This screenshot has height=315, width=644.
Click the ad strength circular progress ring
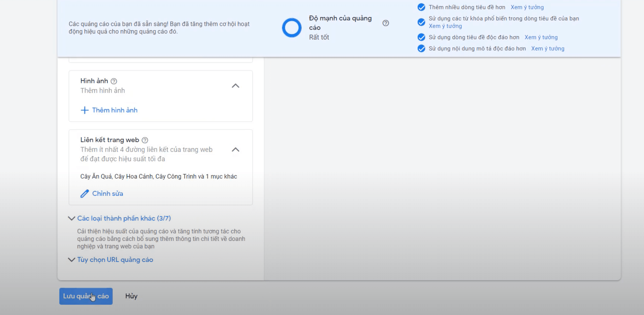[x=292, y=28]
